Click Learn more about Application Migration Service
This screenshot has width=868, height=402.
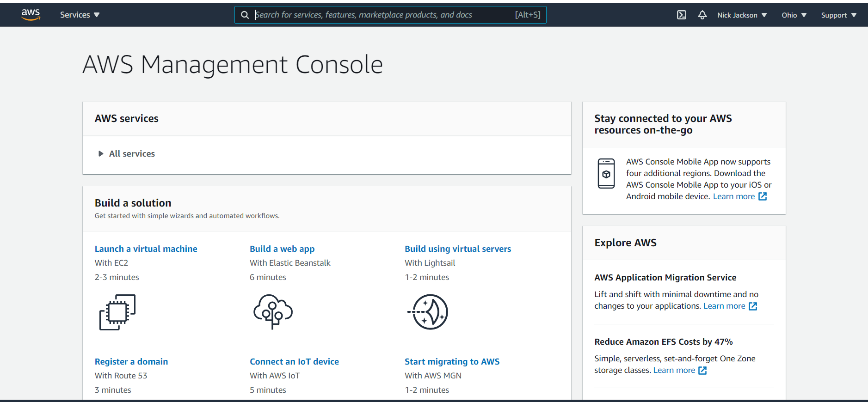point(724,306)
